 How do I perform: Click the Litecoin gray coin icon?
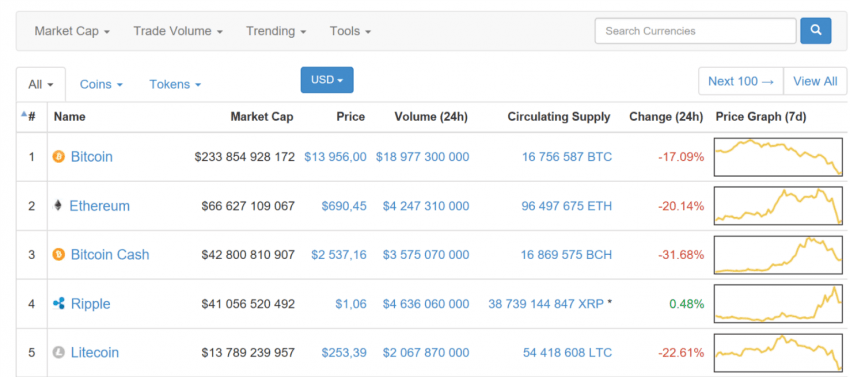[59, 353]
